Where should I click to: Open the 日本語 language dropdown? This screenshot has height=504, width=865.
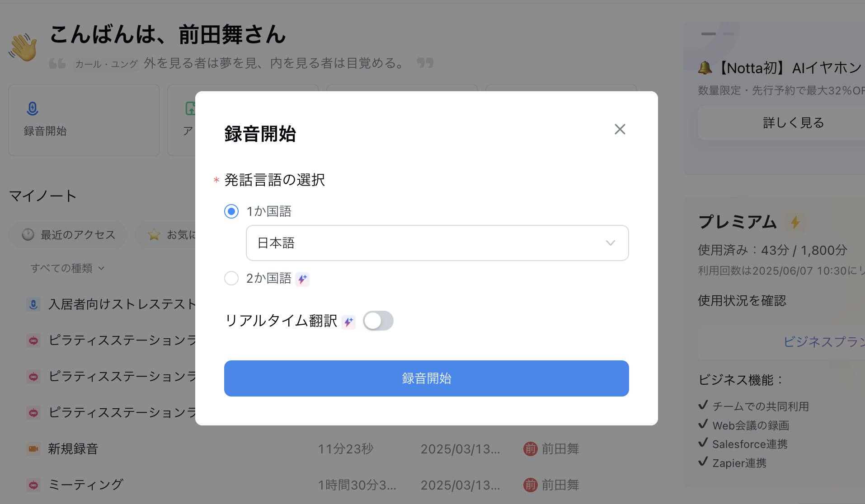[437, 243]
